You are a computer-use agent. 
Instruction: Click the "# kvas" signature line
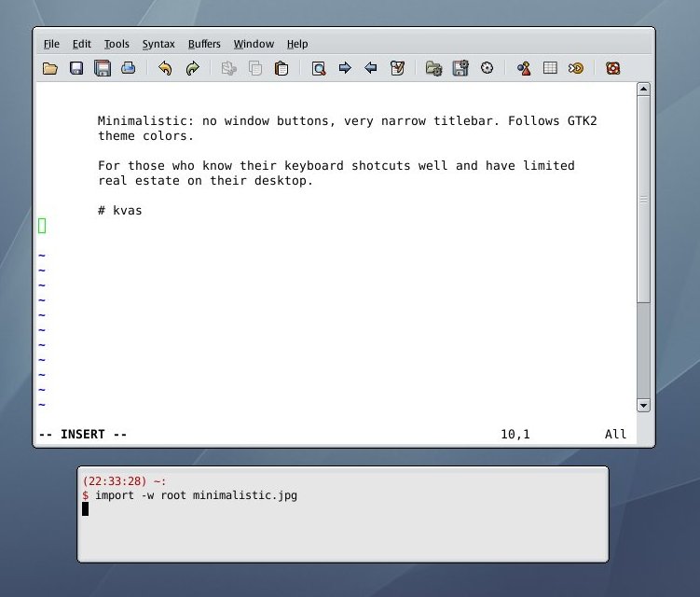(x=119, y=211)
